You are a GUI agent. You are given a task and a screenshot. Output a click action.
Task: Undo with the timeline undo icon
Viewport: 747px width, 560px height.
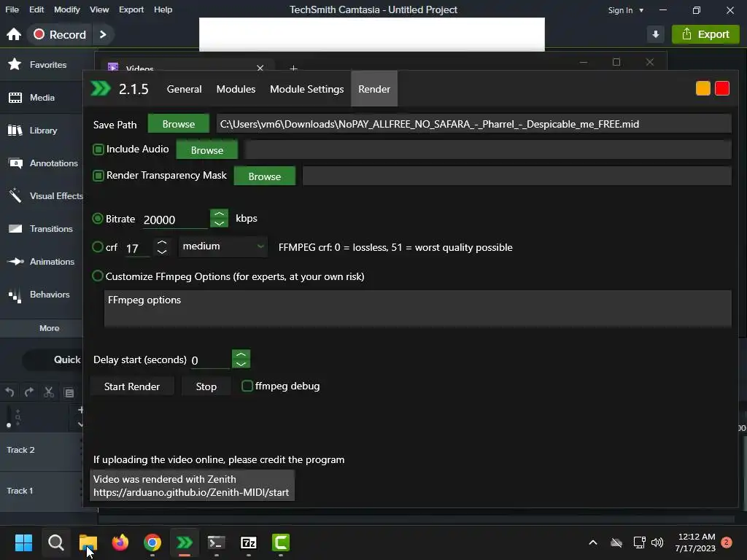[9, 392]
